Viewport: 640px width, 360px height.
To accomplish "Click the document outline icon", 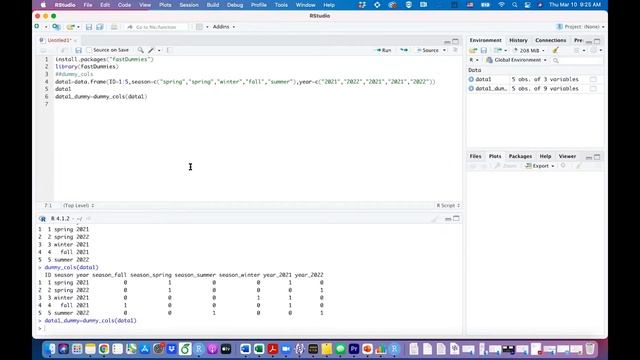I will [455, 50].
